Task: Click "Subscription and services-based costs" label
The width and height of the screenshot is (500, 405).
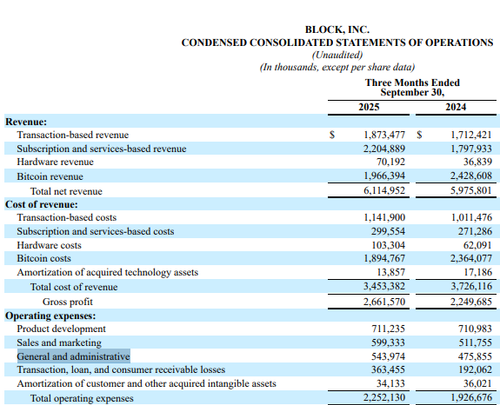Action: [x=95, y=231]
